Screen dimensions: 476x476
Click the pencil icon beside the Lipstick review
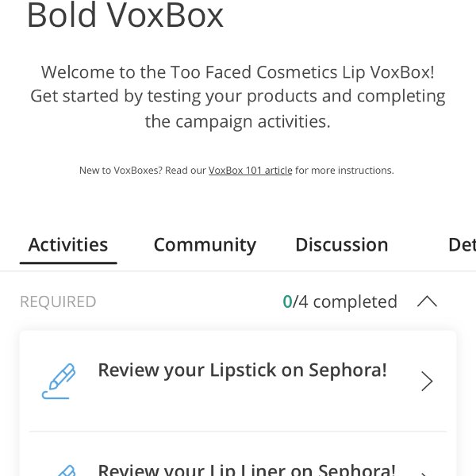[59, 381]
